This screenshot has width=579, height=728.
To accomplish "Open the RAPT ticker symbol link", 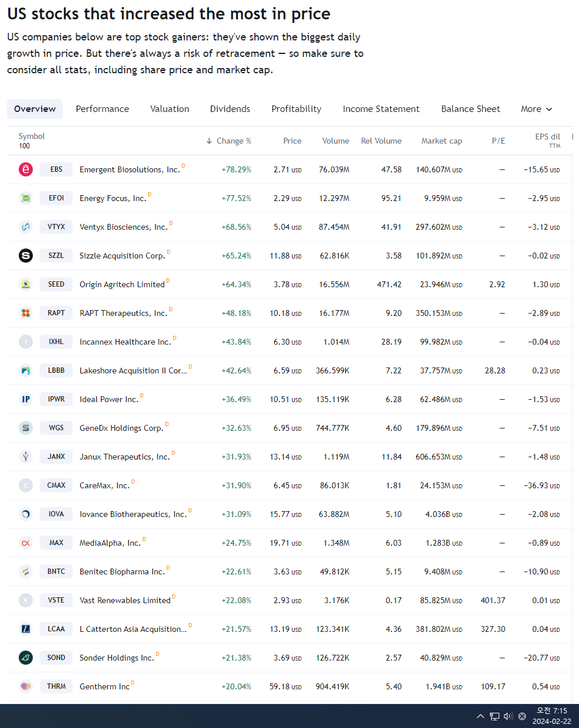I will click(56, 313).
